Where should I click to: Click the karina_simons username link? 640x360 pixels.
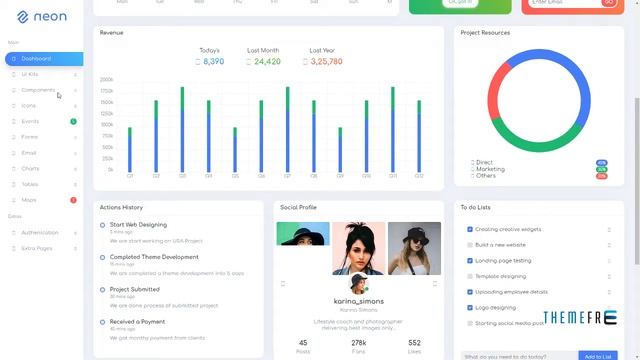click(359, 301)
